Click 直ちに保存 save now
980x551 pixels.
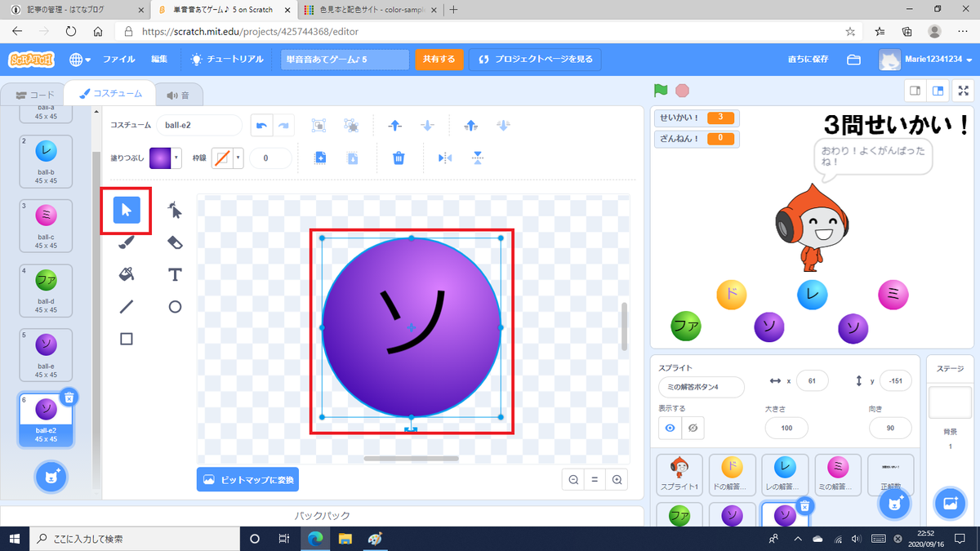(808, 60)
